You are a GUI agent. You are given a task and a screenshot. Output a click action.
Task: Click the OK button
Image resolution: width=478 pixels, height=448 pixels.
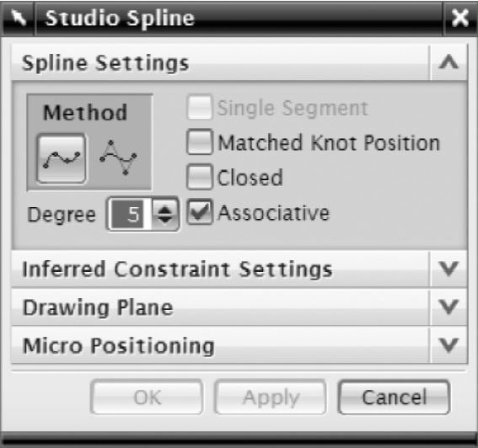click(147, 397)
